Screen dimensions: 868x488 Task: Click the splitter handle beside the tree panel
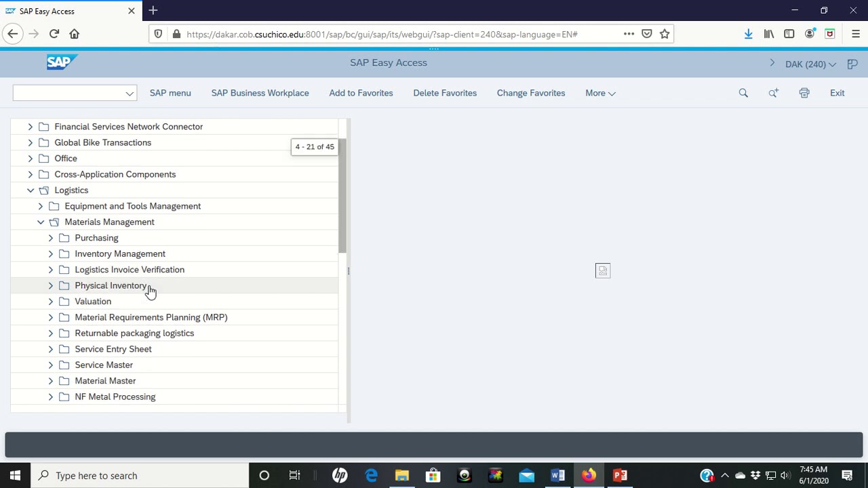349,271
